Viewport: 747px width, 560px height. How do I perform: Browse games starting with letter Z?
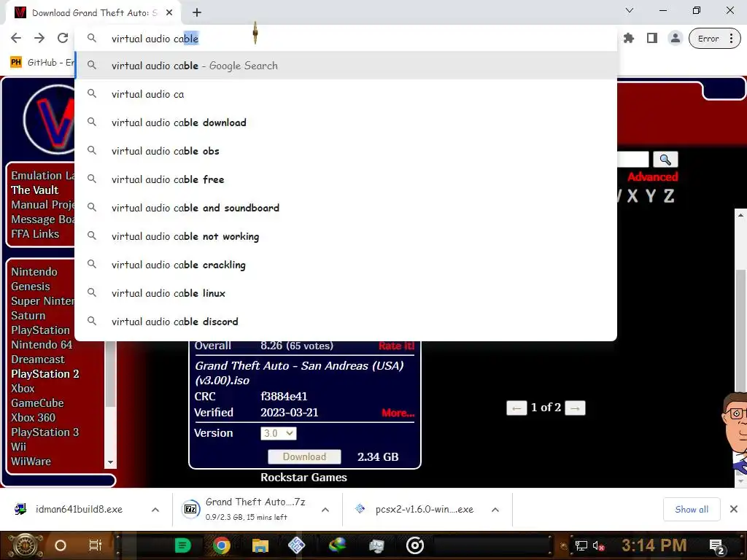(x=669, y=195)
